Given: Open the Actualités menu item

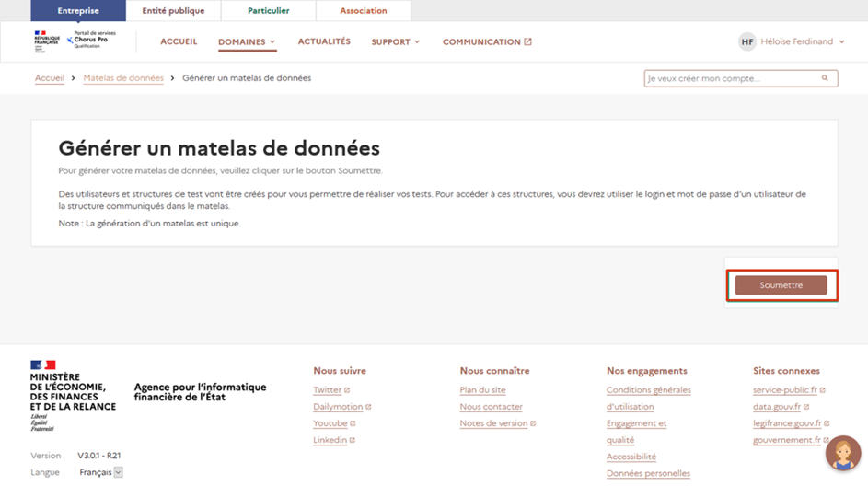Looking at the screenshot, I should [324, 41].
